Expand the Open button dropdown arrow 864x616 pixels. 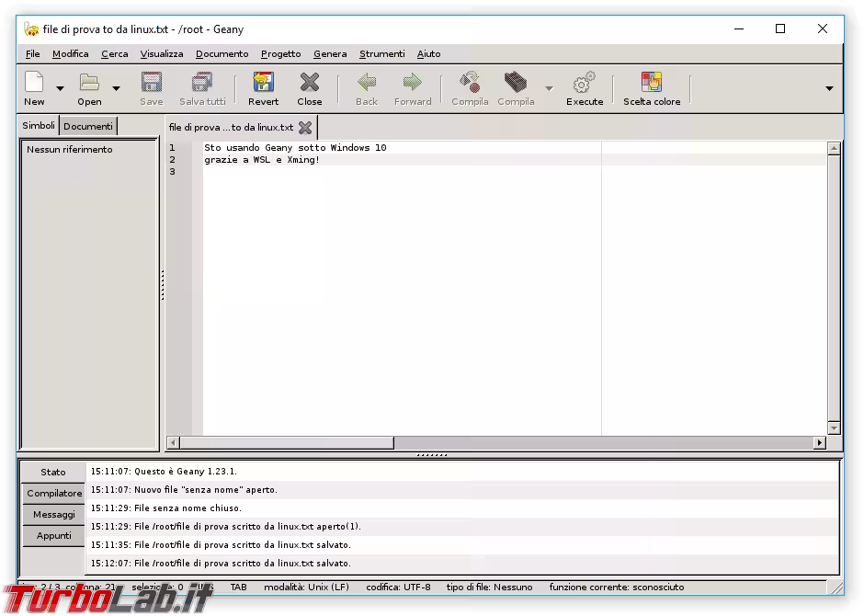pyautogui.click(x=117, y=87)
